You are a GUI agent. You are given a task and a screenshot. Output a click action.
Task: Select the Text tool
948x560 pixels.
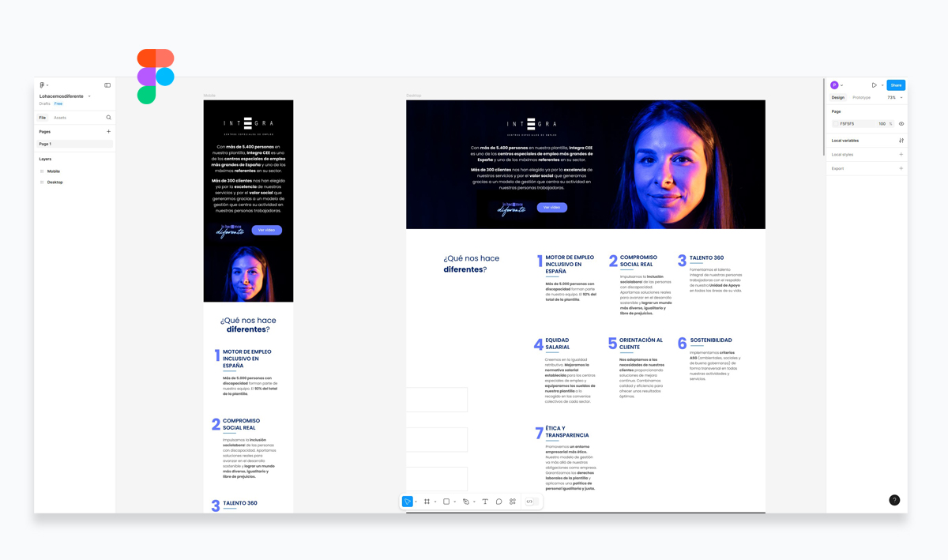[485, 502]
